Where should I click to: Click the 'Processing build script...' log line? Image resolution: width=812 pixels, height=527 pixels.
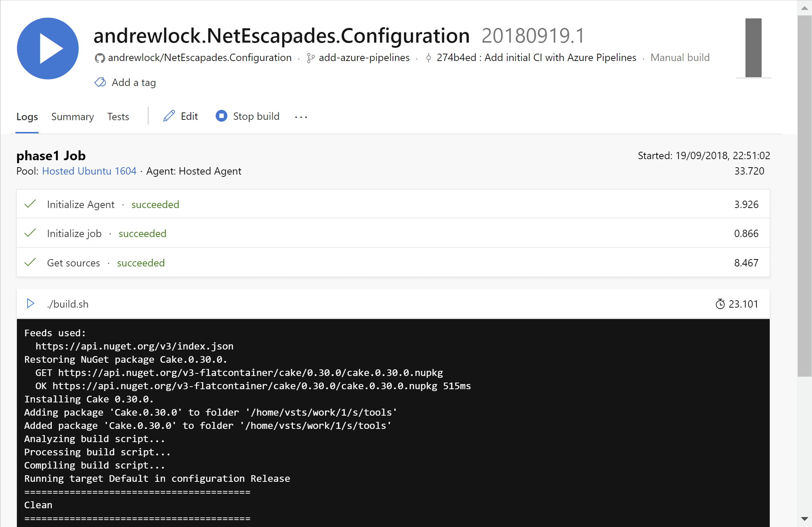97,452
